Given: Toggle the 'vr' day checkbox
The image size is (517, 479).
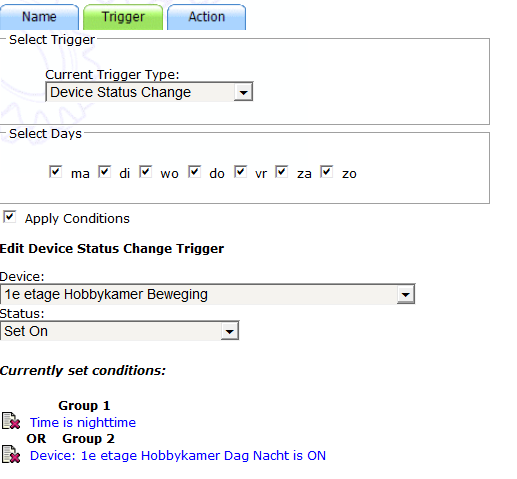Looking at the screenshot, I should (240, 172).
